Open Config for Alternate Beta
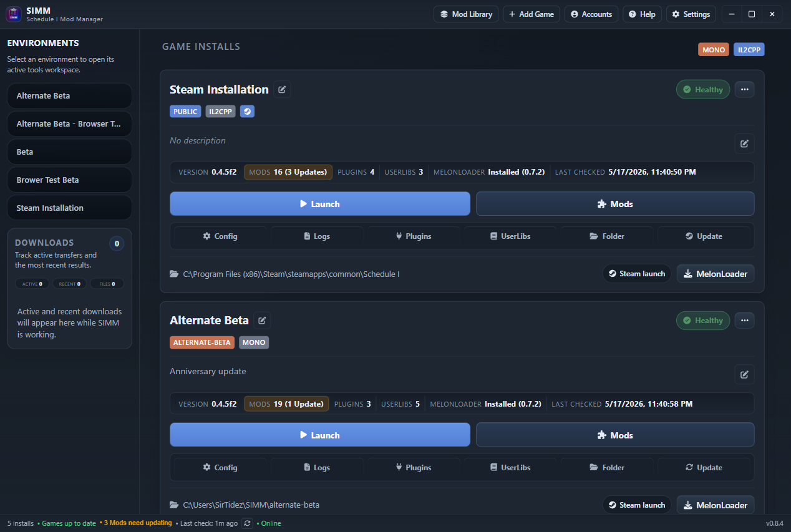The image size is (791, 532). pyautogui.click(x=220, y=467)
